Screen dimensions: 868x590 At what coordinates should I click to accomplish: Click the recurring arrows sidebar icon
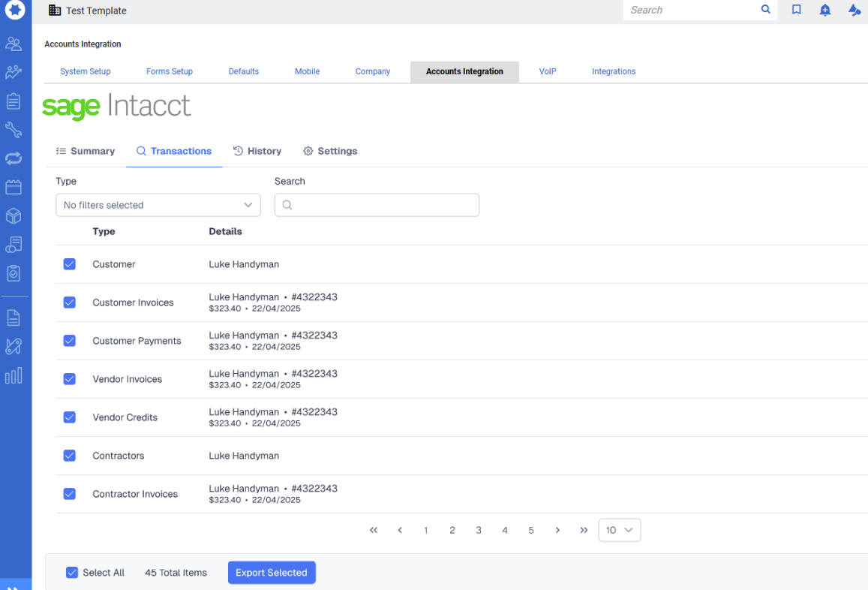(x=14, y=158)
